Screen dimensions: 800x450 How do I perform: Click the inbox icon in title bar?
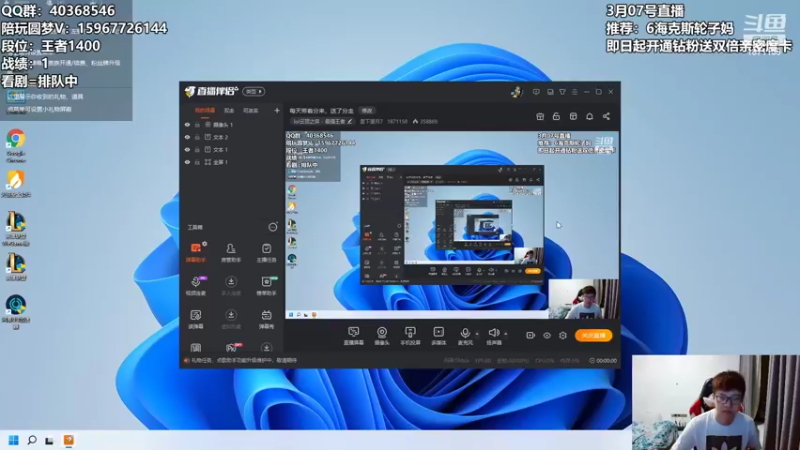[550, 92]
